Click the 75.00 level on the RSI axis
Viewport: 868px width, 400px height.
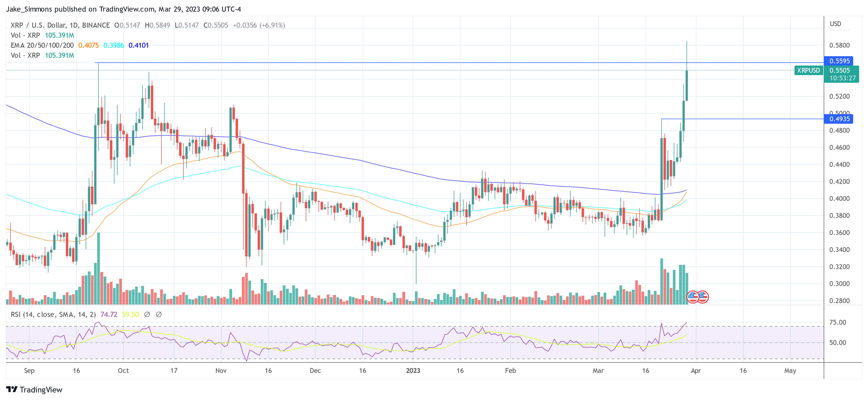pos(838,322)
